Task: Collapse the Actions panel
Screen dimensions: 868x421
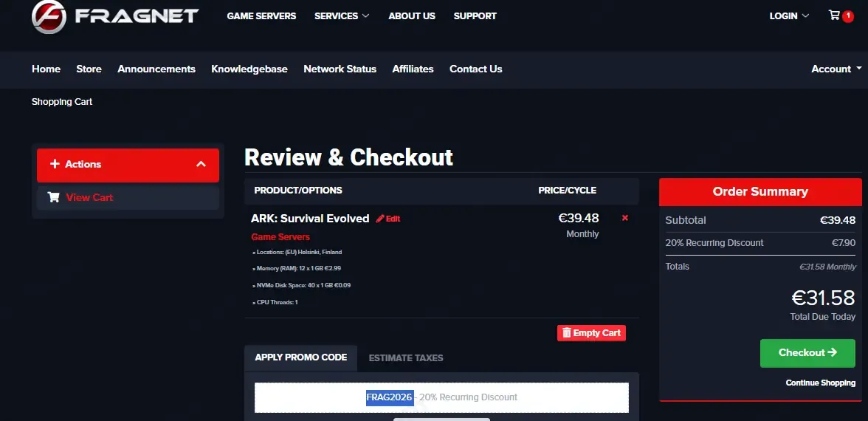Action: click(128, 165)
